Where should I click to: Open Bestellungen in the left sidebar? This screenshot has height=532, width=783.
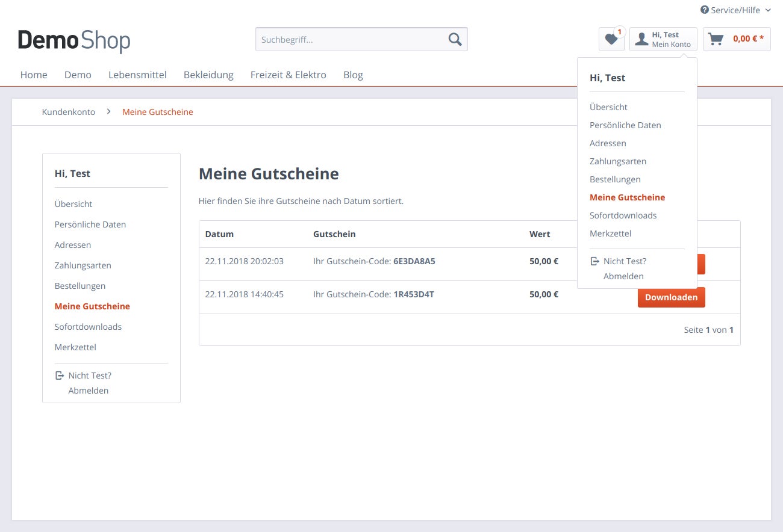80,286
